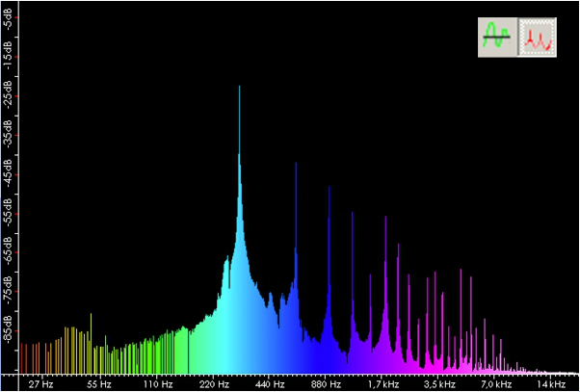Click the -65dB level axis label
Viewport: 580px width, 392px height.
(8, 253)
